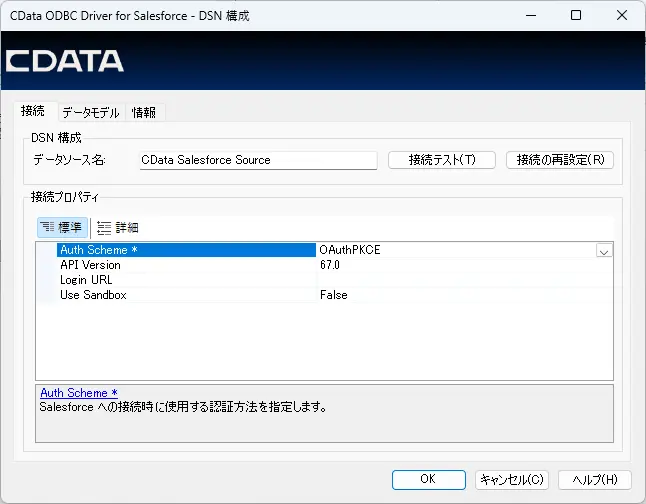Image resolution: width=646 pixels, height=504 pixels.
Task: Click the キャンセル(C) button
Action: pyautogui.click(x=512, y=480)
